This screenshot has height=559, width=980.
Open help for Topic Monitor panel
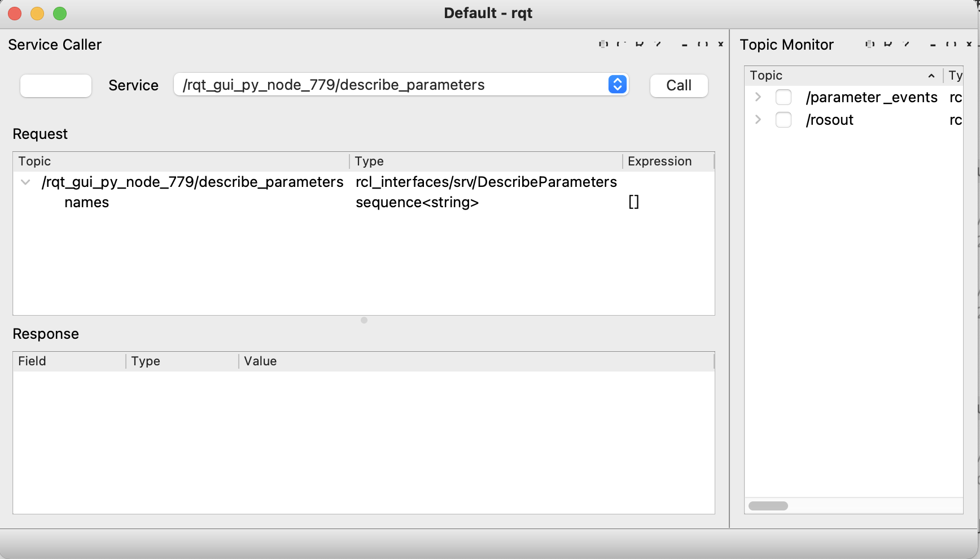tap(906, 44)
